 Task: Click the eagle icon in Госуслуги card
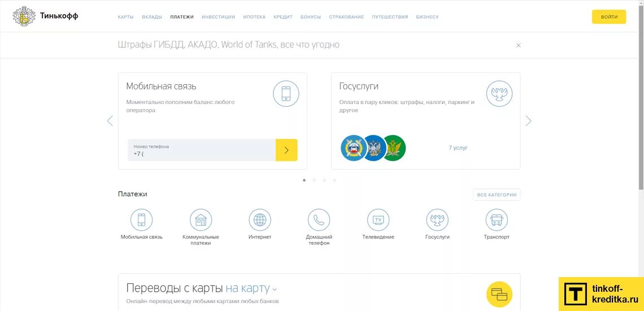[x=499, y=93]
